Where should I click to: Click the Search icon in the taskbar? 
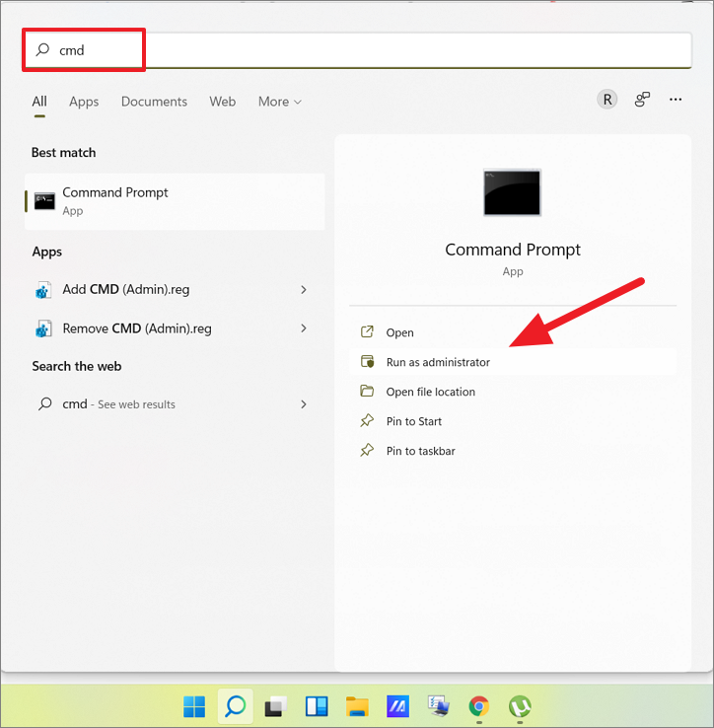tap(236, 706)
